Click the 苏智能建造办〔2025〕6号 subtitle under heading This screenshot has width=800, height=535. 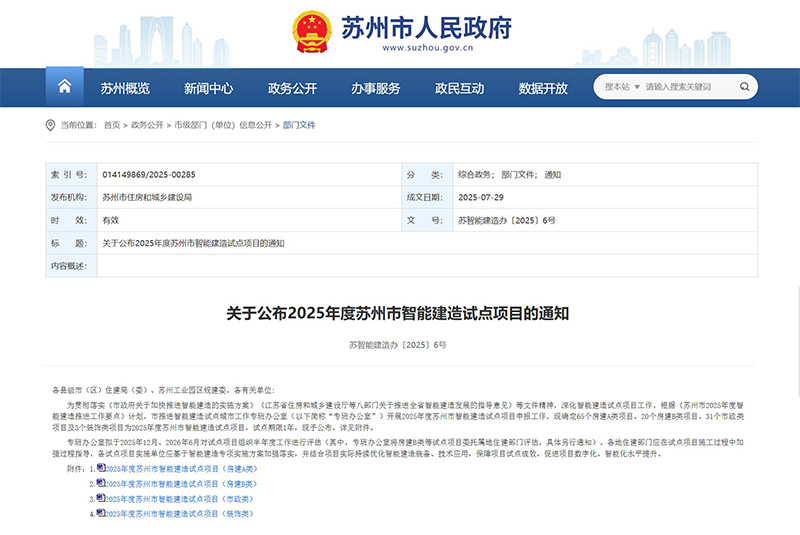tap(397, 345)
